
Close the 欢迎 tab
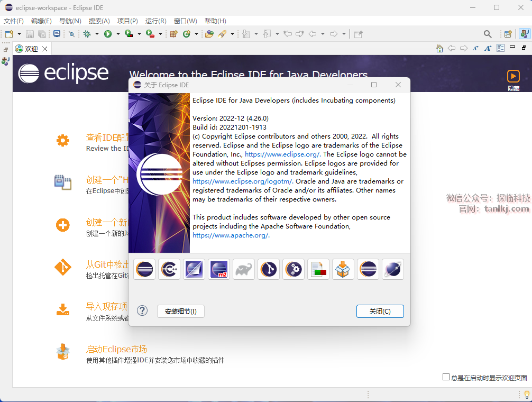(x=45, y=49)
